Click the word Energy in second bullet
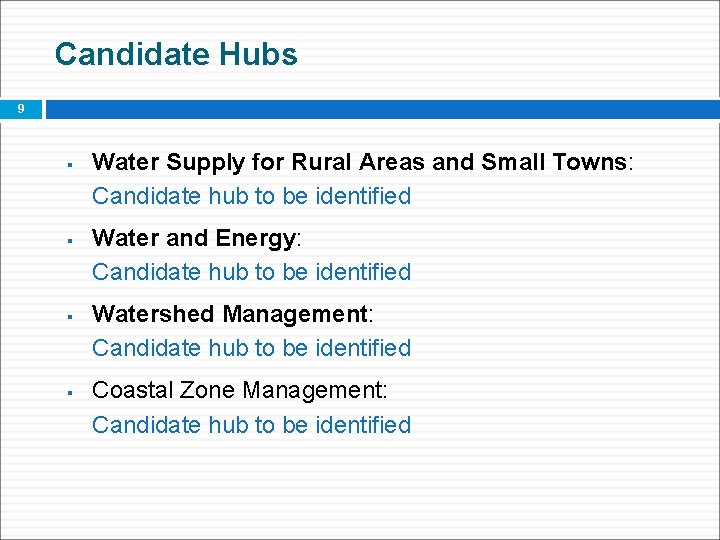Image resolution: width=720 pixels, height=540 pixels. [256, 240]
